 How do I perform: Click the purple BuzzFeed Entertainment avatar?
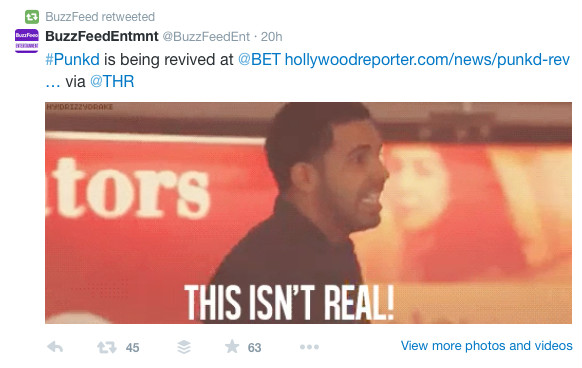click(x=27, y=41)
